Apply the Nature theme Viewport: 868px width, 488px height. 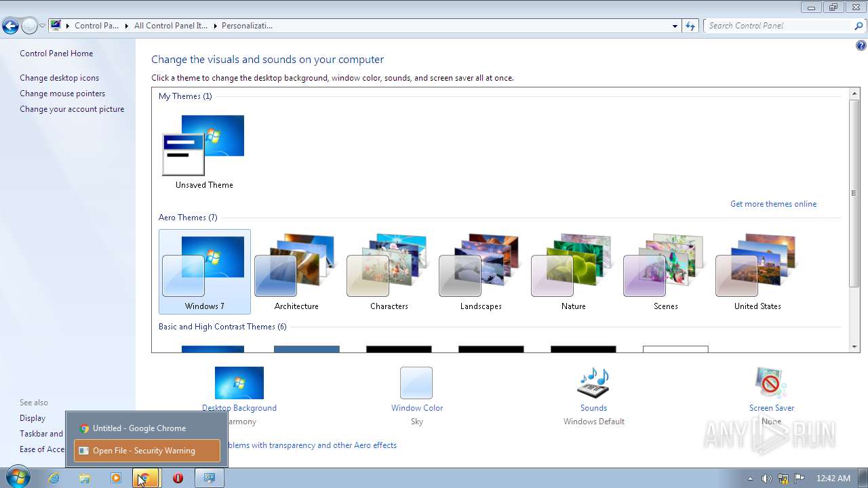click(573, 272)
